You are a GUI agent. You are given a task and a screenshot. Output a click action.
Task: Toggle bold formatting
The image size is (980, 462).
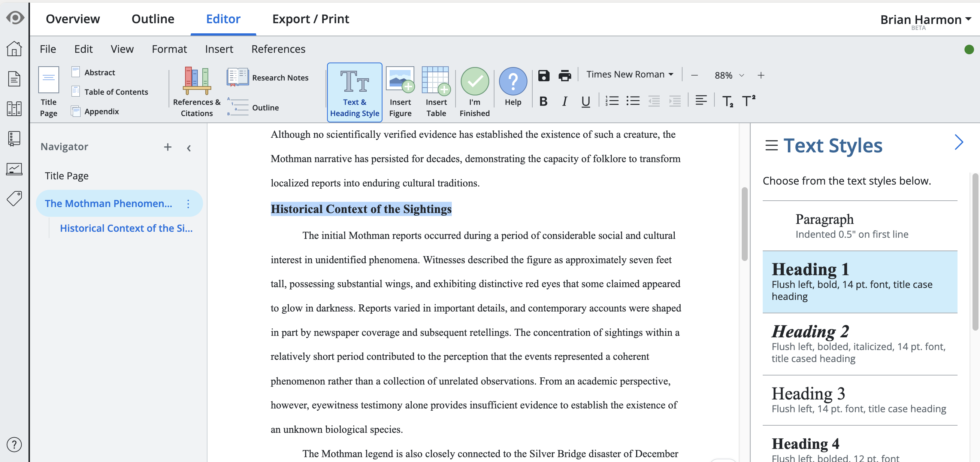point(543,101)
